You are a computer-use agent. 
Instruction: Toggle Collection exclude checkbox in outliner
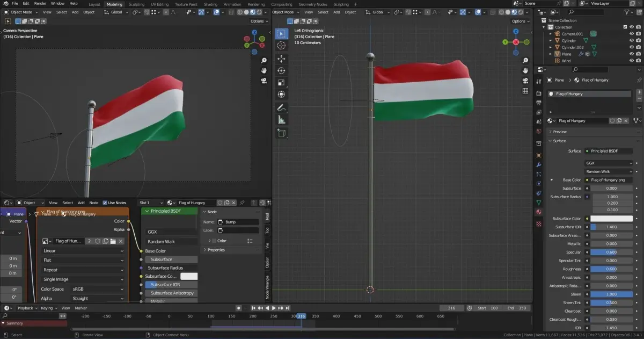click(x=625, y=27)
